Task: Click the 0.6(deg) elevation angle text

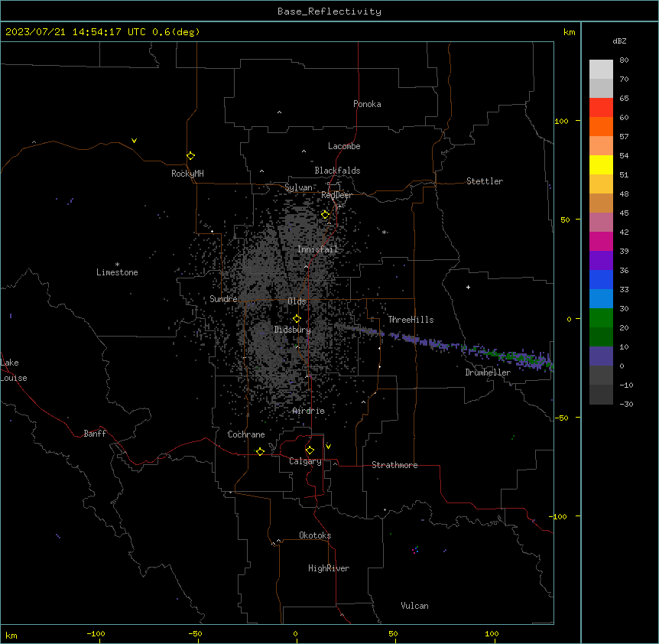Action: (x=176, y=32)
